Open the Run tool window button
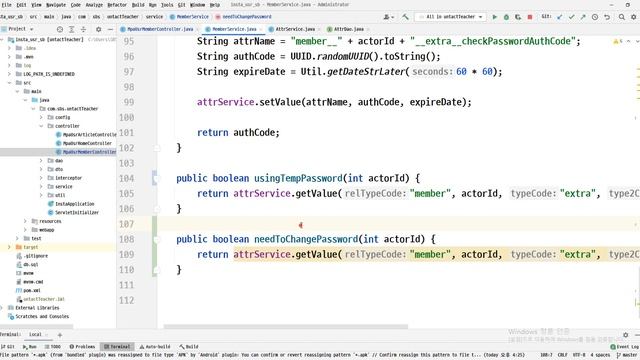 pyautogui.click(x=30, y=347)
